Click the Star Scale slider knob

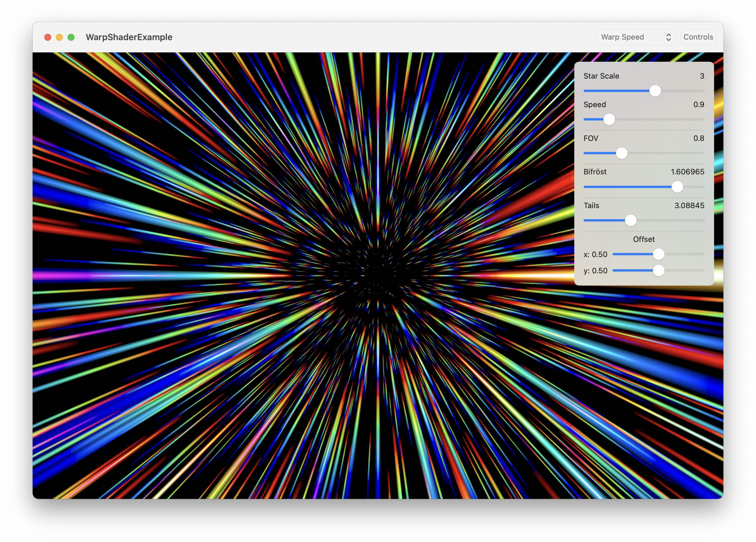coord(655,91)
